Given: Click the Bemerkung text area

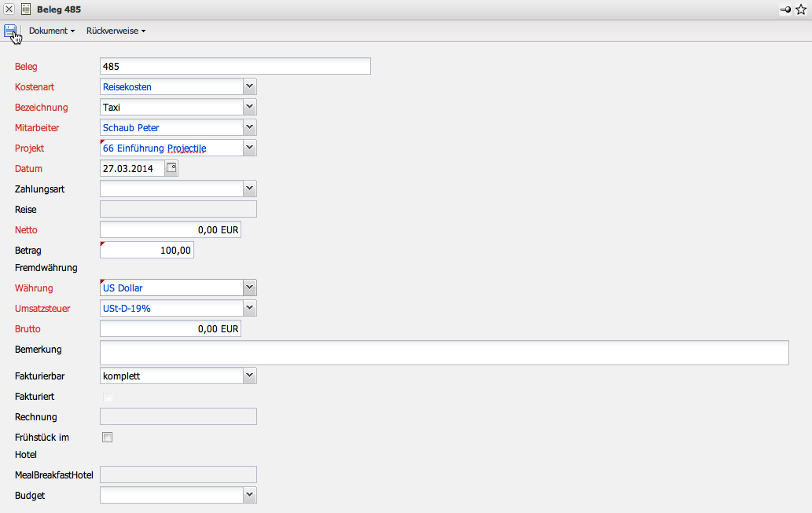Looking at the screenshot, I should click(x=444, y=353).
